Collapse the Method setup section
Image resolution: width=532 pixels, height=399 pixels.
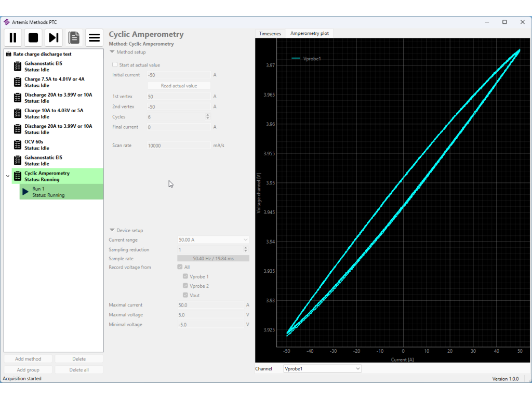tap(112, 52)
